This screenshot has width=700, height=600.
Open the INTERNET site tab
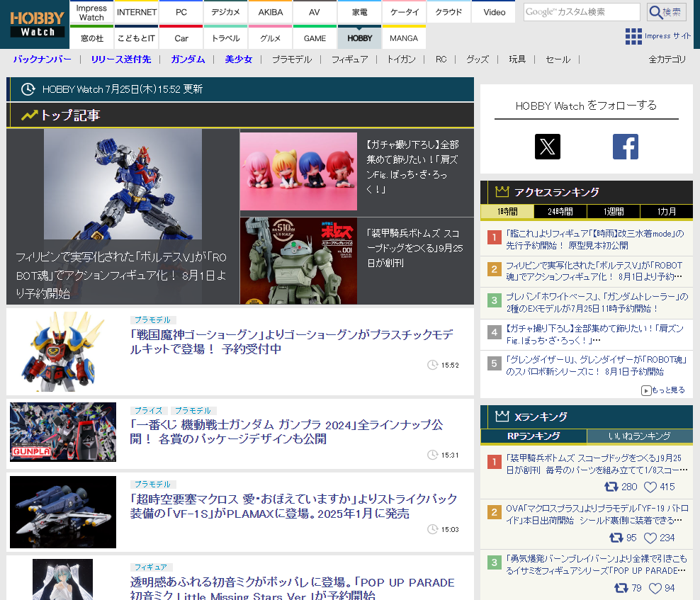(136, 12)
